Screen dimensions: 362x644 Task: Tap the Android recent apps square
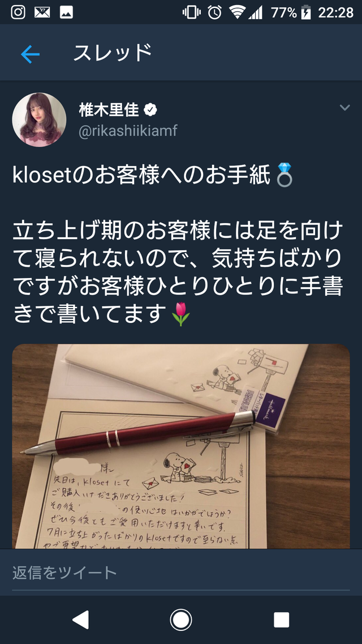281,620
